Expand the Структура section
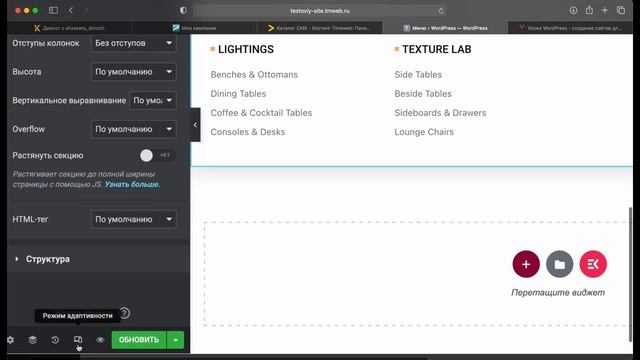The width and height of the screenshot is (640, 360). tap(98, 259)
